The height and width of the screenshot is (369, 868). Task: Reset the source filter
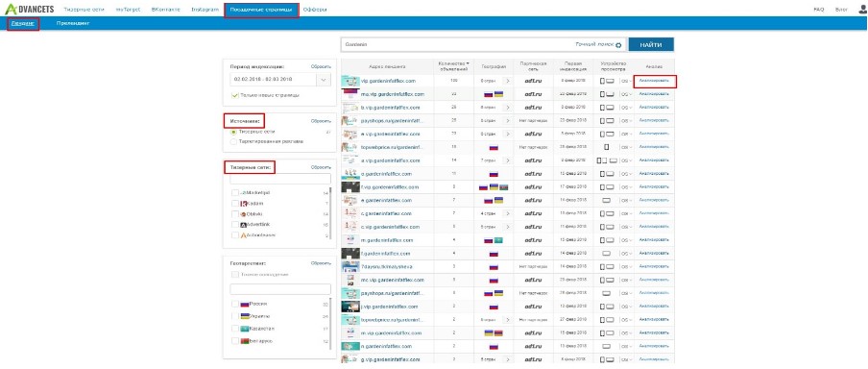(x=321, y=120)
